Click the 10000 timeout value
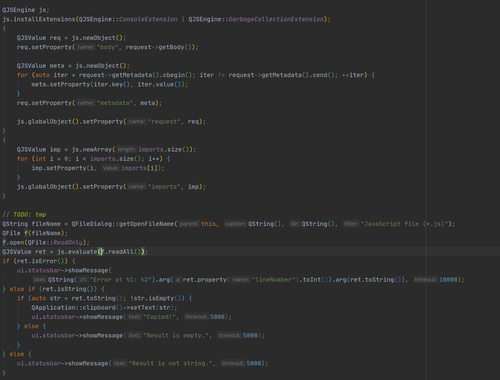The height and width of the screenshot is (380, 500). [x=448, y=280]
